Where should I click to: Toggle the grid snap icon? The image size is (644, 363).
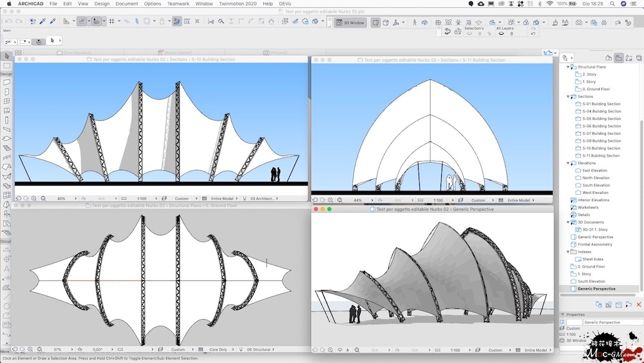tap(112, 22)
